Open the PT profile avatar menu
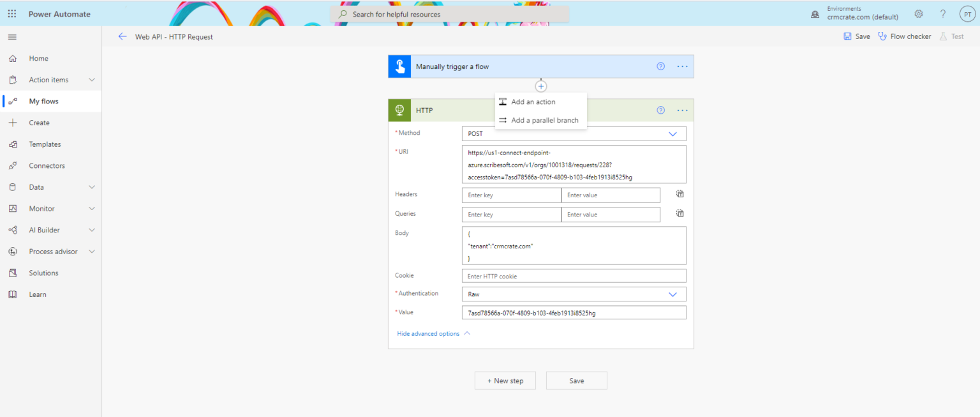Viewport: 980px width, 417px height. click(967, 13)
